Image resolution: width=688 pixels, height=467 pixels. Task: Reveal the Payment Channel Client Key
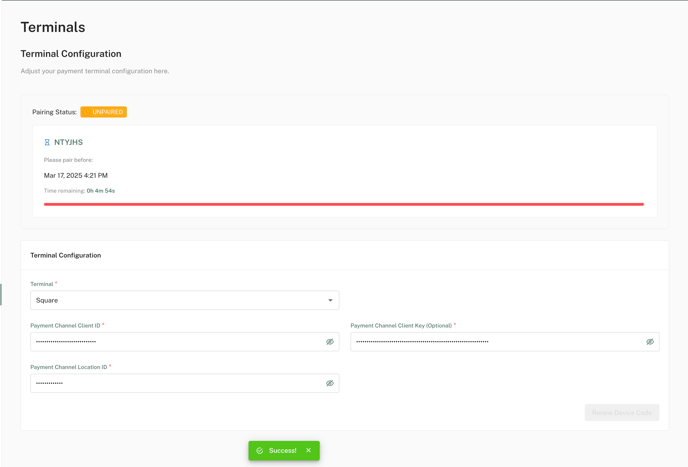point(649,342)
